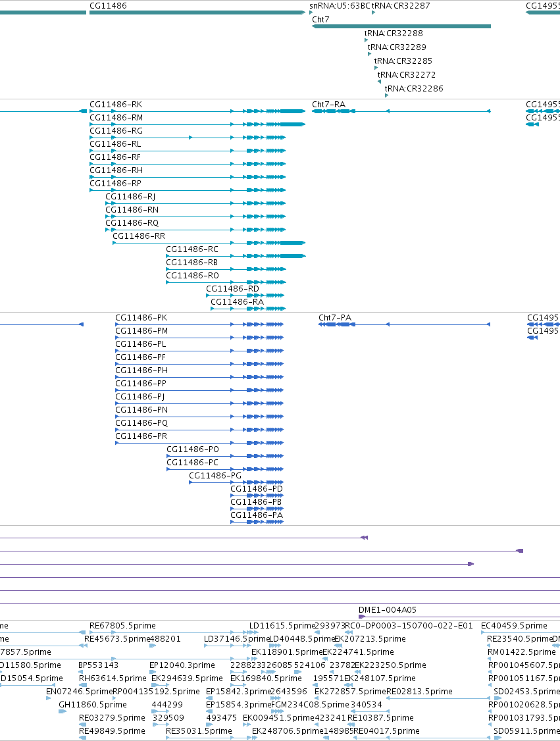This screenshot has height=741, width=560.
Task: Click protein CG11486-PR
Action: 141,436
